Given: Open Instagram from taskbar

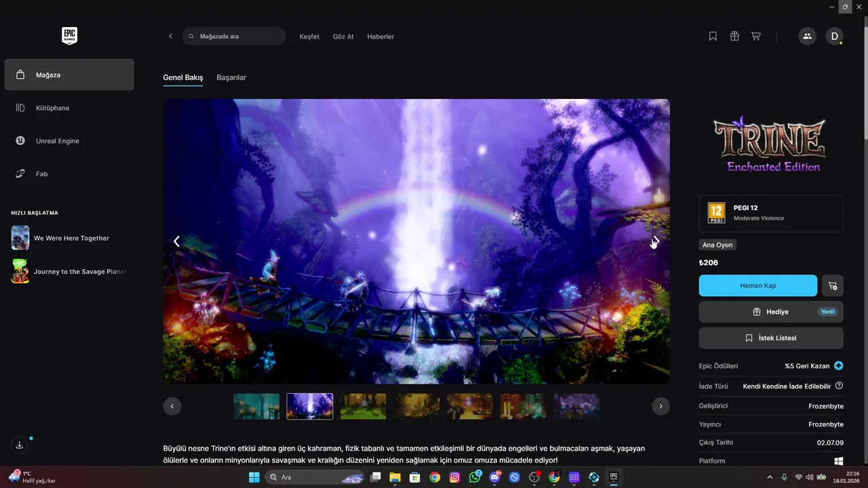Looking at the screenshot, I should click(x=454, y=477).
